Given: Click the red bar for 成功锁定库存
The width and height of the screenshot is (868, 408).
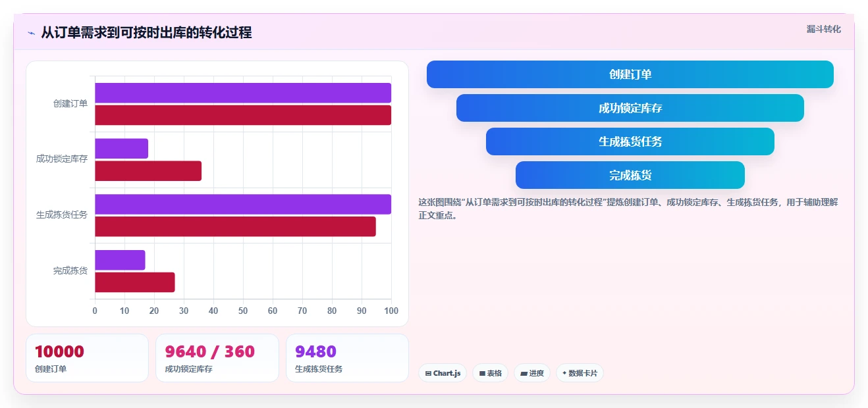Looking at the screenshot, I should (148, 171).
